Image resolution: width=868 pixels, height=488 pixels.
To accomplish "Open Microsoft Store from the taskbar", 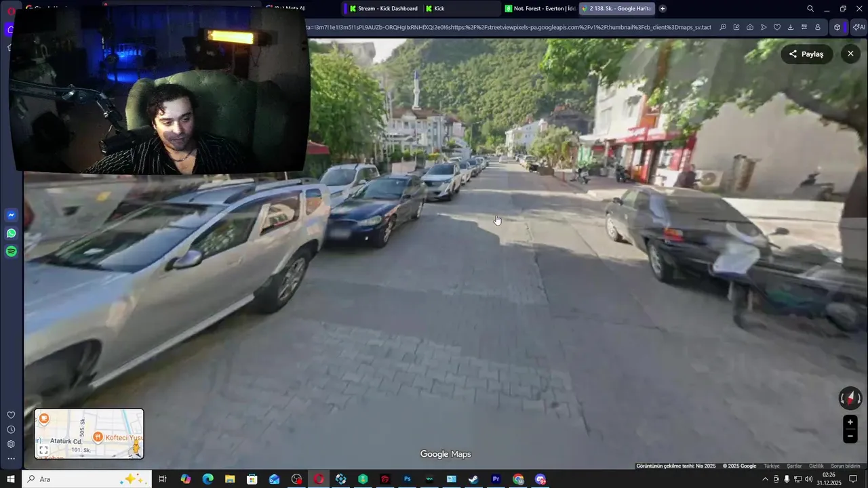I will (x=252, y=479).
